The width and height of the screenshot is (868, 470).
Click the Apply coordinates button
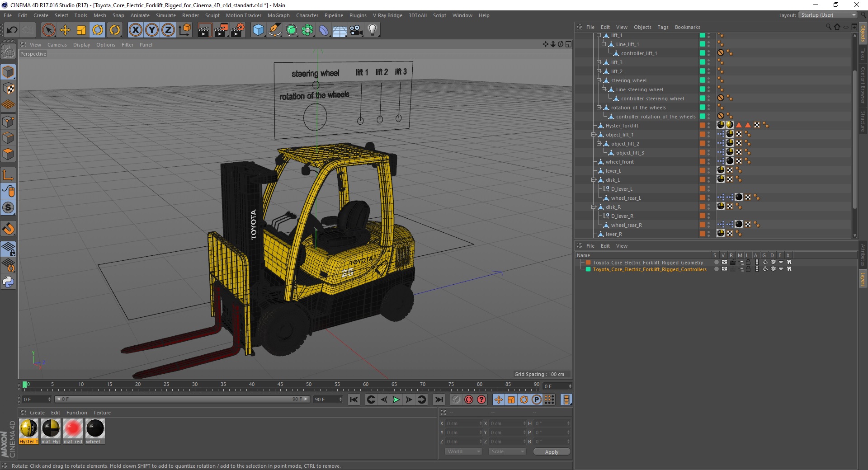(552, 452)
